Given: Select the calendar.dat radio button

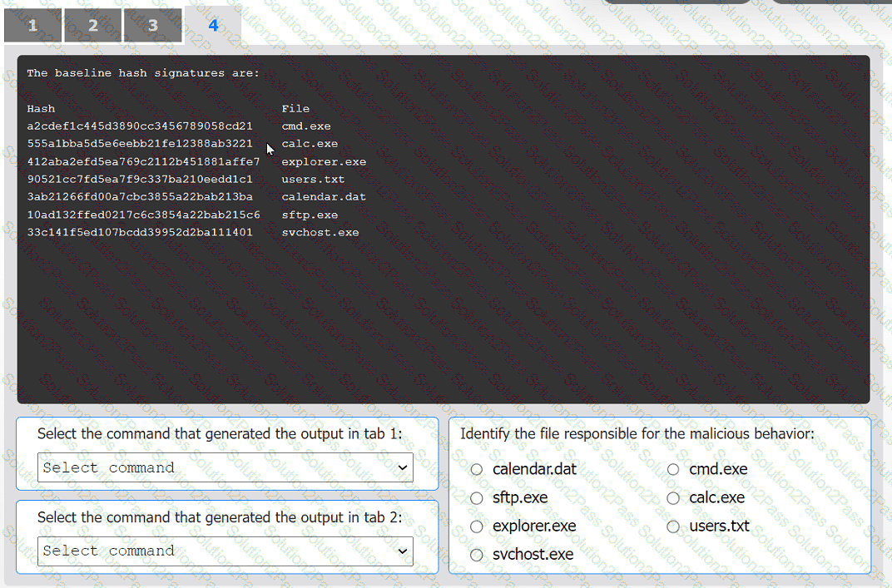Looking at the screenshot, I should click(477, 469).
